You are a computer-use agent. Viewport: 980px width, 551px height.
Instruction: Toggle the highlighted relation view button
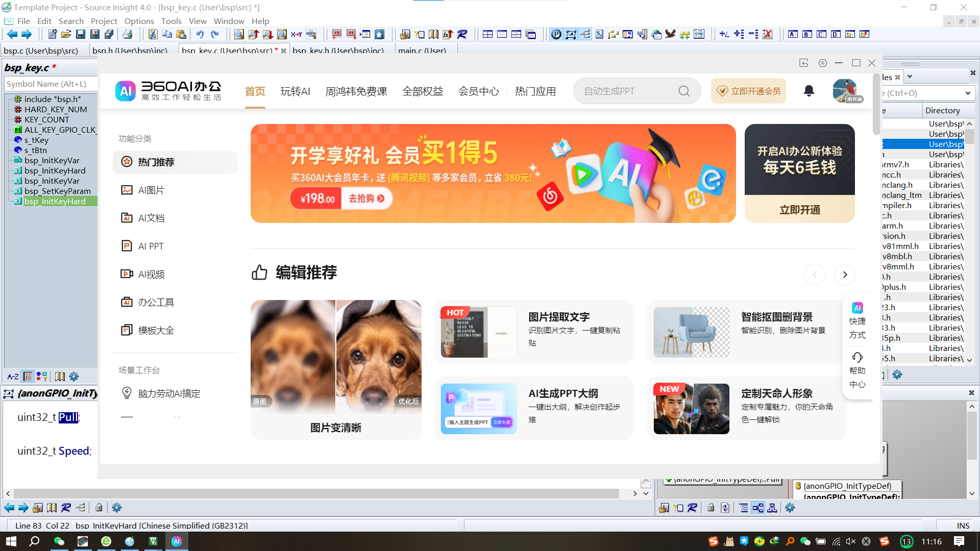point(758,508)
